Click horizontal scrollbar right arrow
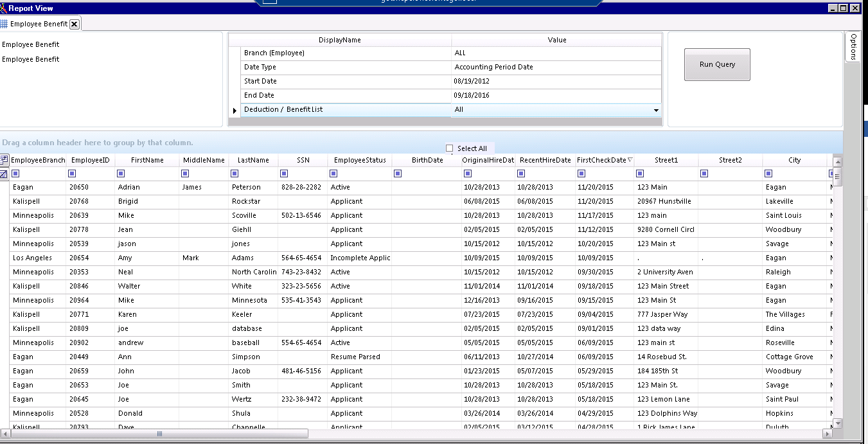868x444 pixels. click(828, 434)
